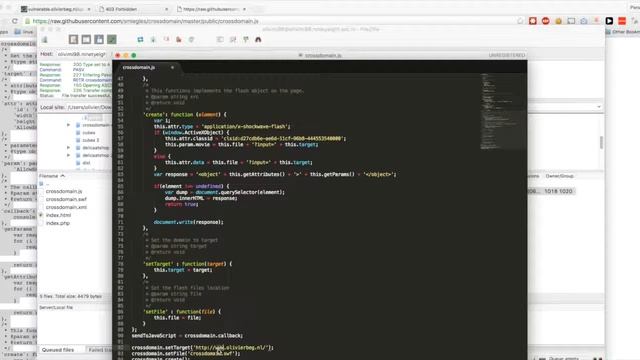Click the Host field in FileZilla quickconnect
640x360 pixels.
point(82,54)
